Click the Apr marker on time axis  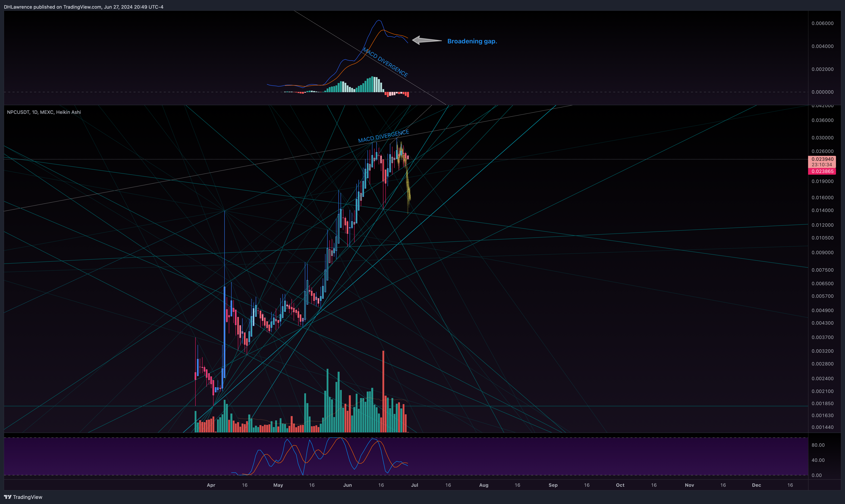point(211,485)
